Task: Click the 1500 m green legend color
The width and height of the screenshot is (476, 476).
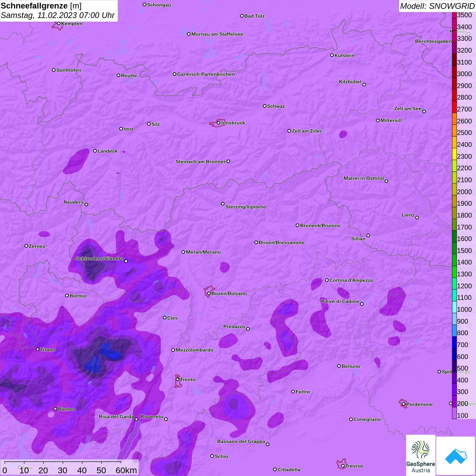Action: click(454, 248)
